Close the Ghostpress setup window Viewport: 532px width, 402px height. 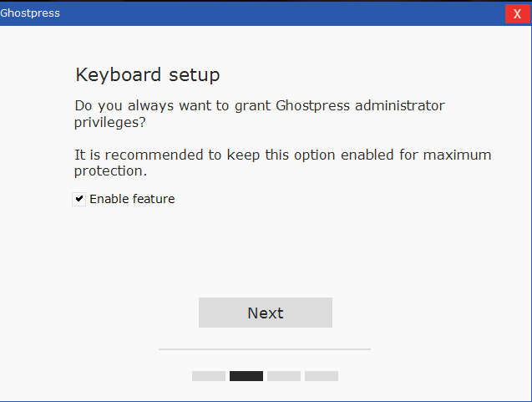[518, 13]
